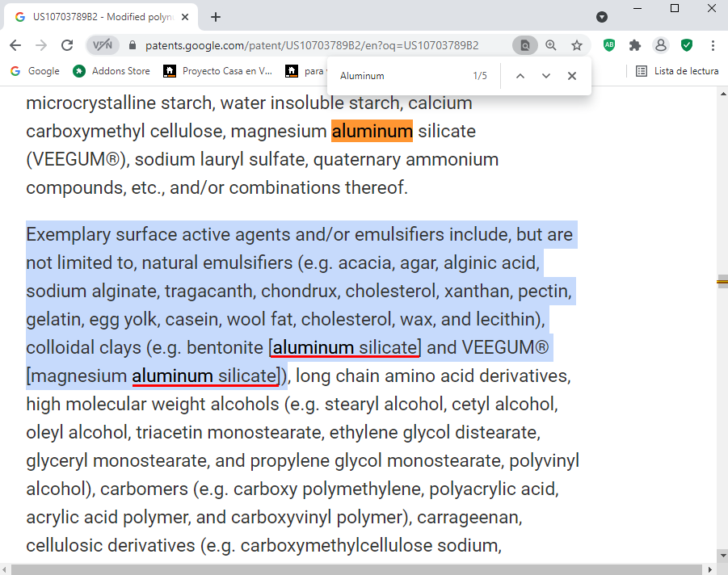Go back to the previous page
This screenshot has height=575, width=728.
point(15,45)
